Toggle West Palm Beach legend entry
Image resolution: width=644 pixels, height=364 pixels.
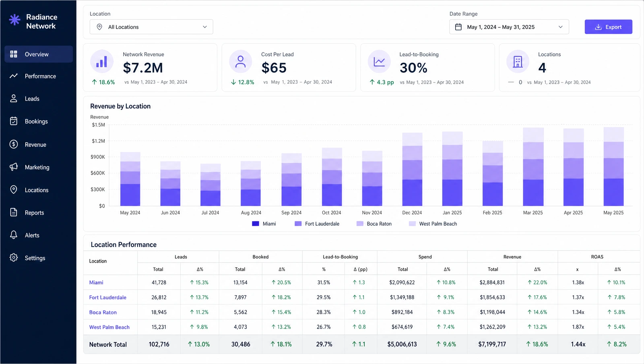click(x=433, y=224)
